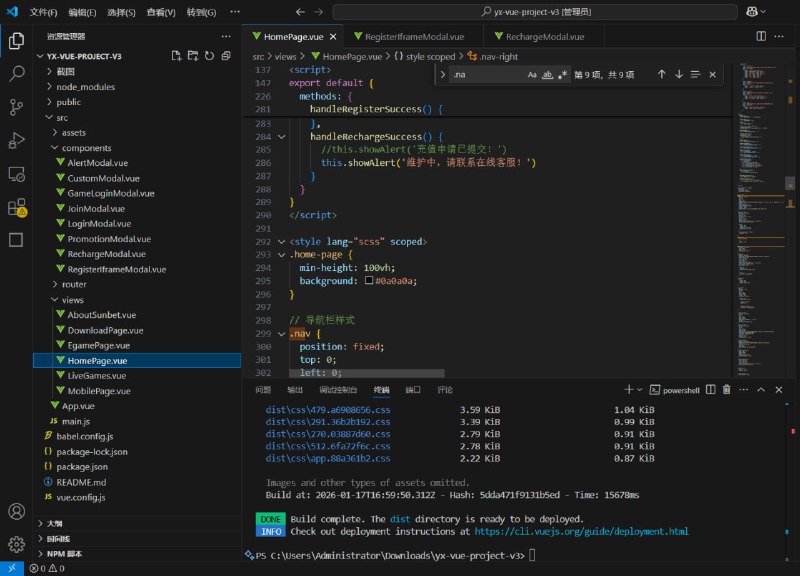The height and width of the screenshot is (576, 800).
Task: Refresh the explorer file tree
Action: [209, 56]
